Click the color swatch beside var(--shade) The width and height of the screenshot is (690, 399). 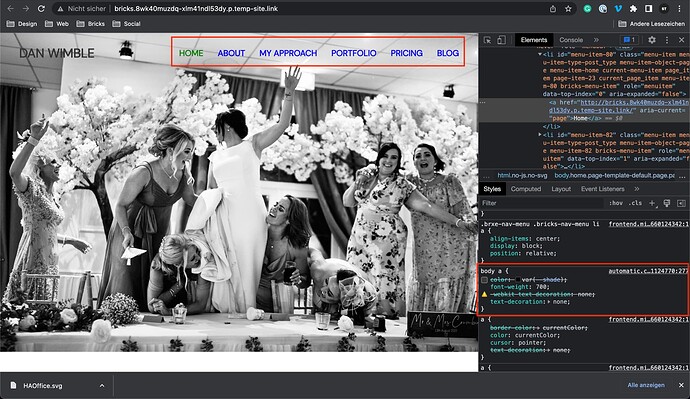point(518,280)
